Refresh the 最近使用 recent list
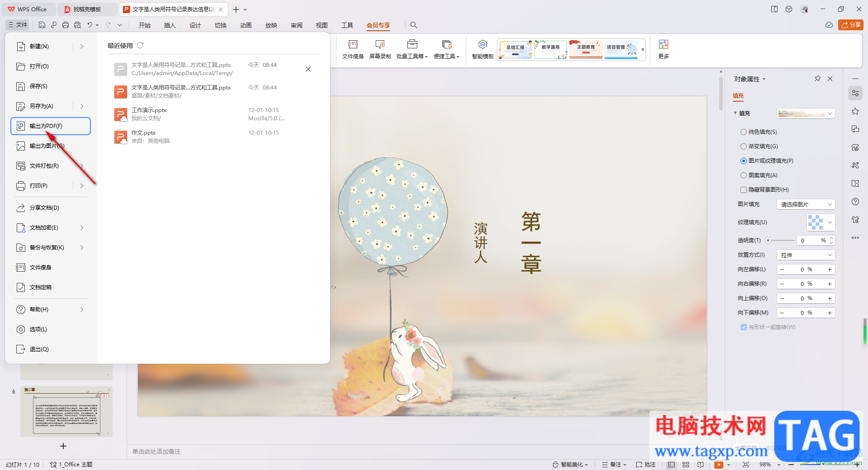Viewport: 868px width, 470px height. (x=140, y=45)
